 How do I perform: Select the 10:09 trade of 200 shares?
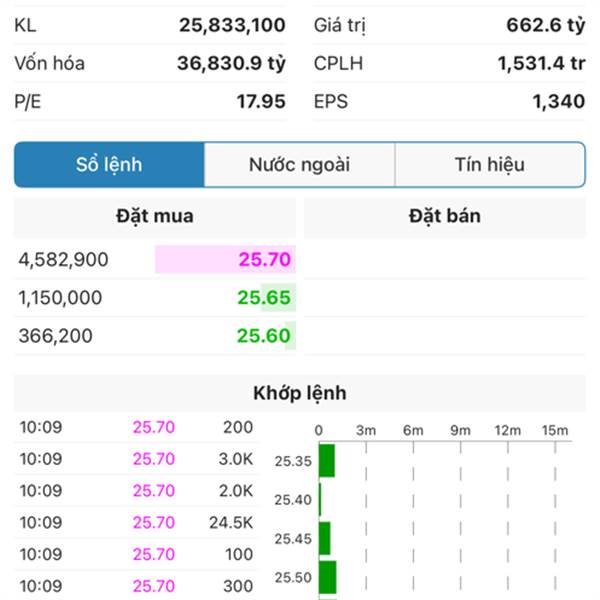(x=137, y=427)
